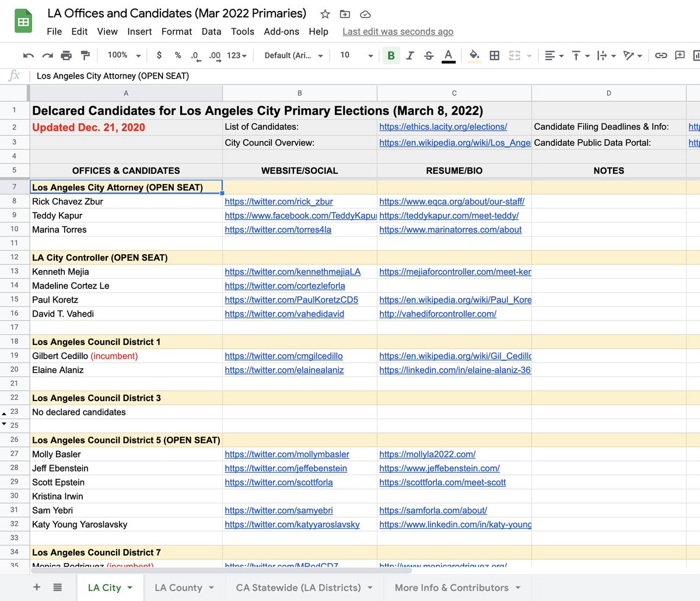This screenshot has height=601, width=700.
Task: Open the vahediforcontroller.com link
Action: 437,314
